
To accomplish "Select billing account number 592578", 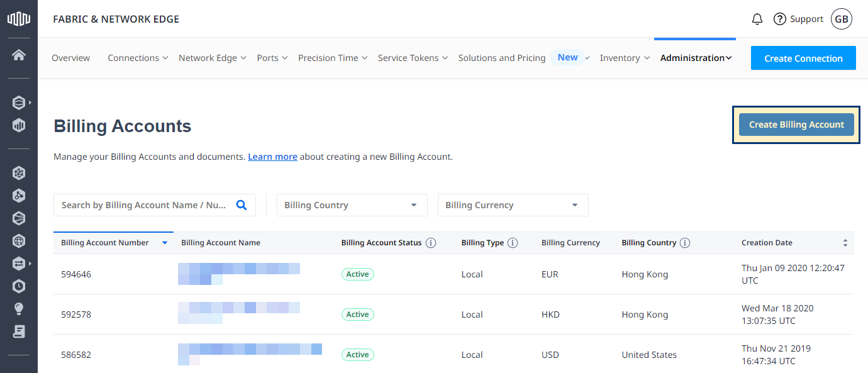I will (x=76, y=315).
